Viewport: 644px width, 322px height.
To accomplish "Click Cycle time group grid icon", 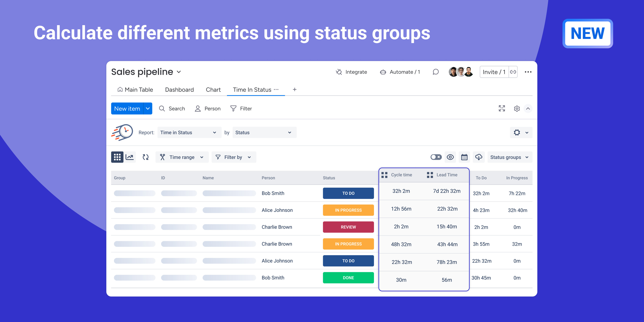I will [384, 175].
